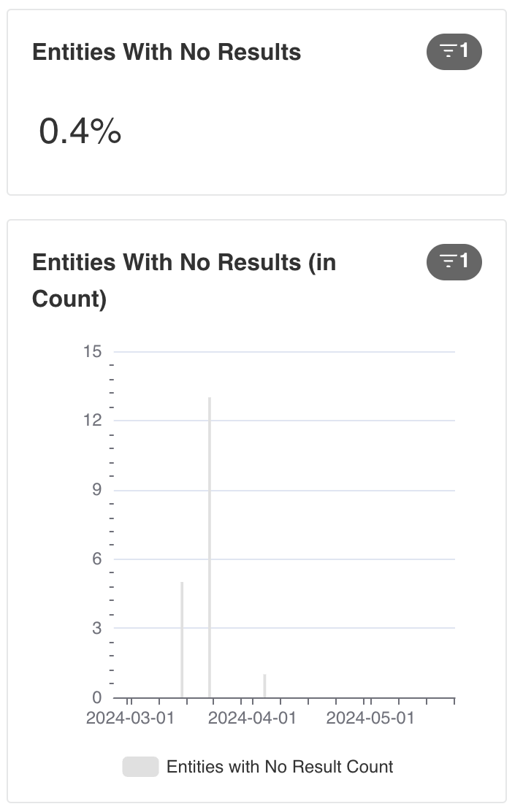Click the 6 y-axis label
This screenshot has height=812, width=523.
[97, 559]
